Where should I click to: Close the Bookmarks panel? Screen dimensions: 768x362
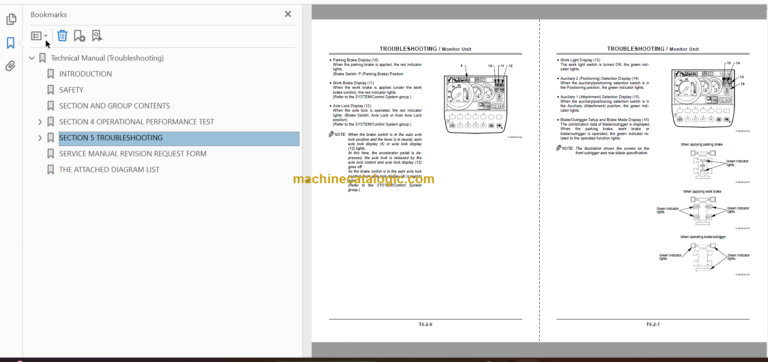pyautogui.click(x=288, y=14)
